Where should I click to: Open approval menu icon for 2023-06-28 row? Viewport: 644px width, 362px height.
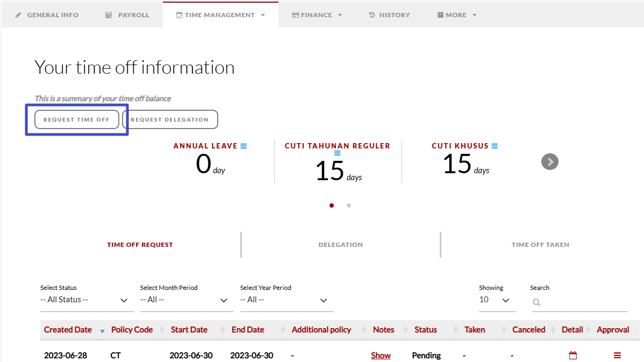617,356
